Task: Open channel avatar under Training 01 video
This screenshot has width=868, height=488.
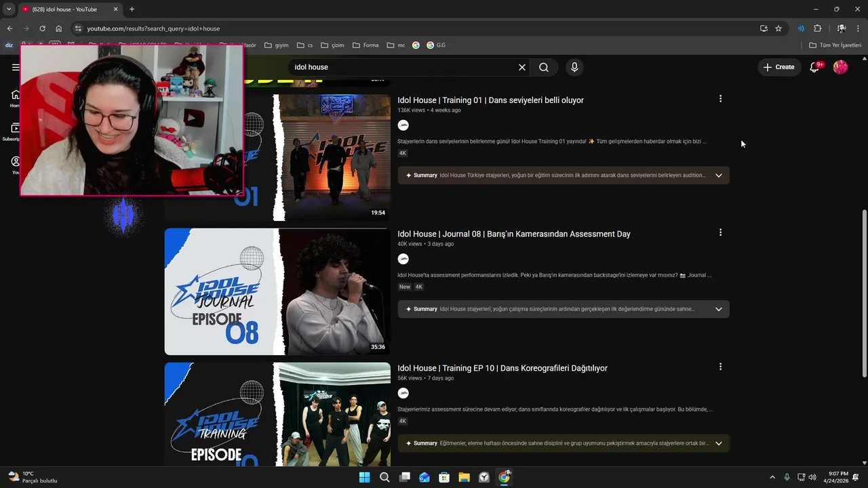Action: [403, 125]
